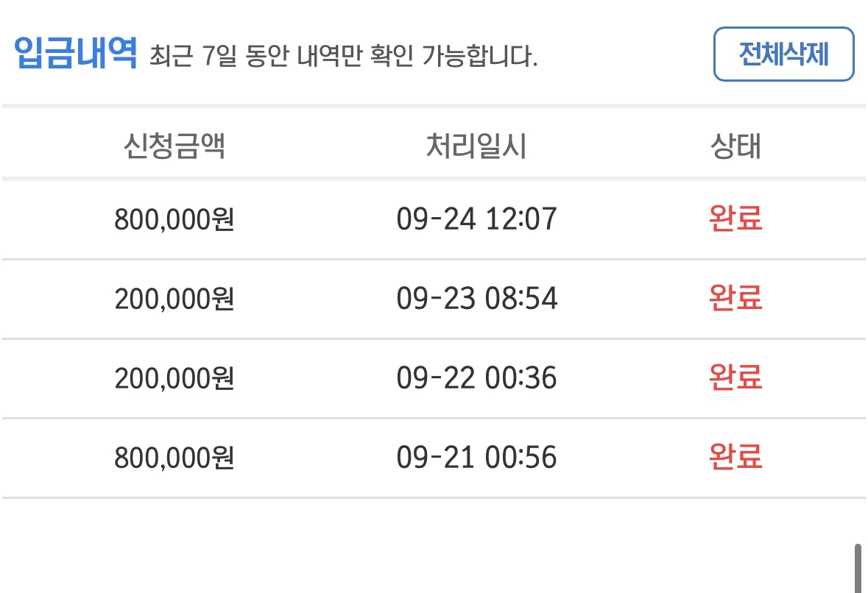The height and width of the screenshot is (593, 868).
Task: Select the 입금내역 heading
Action: point(75,54)
